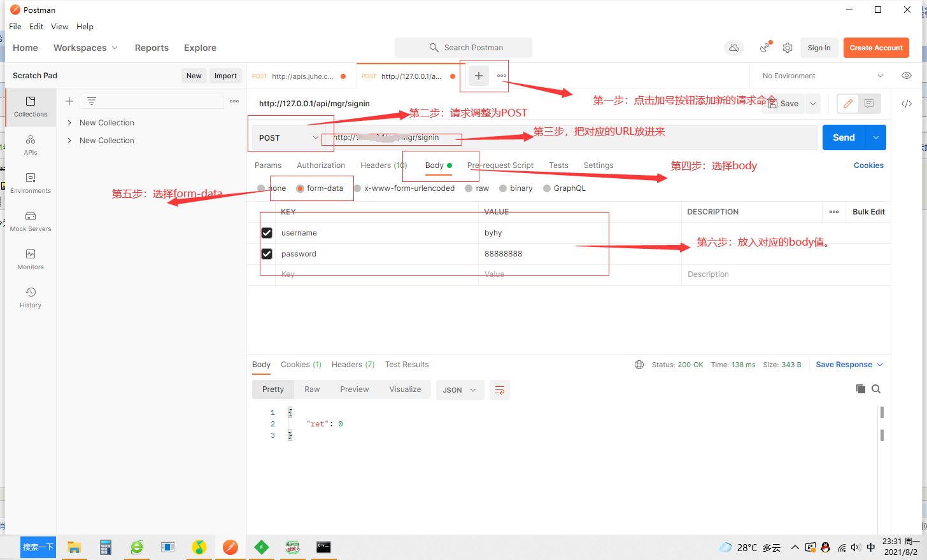Image resolution: width=927 pixels, height=560 pixels.
Task: Switch to the request Settings tab
Action: point(598,165)
